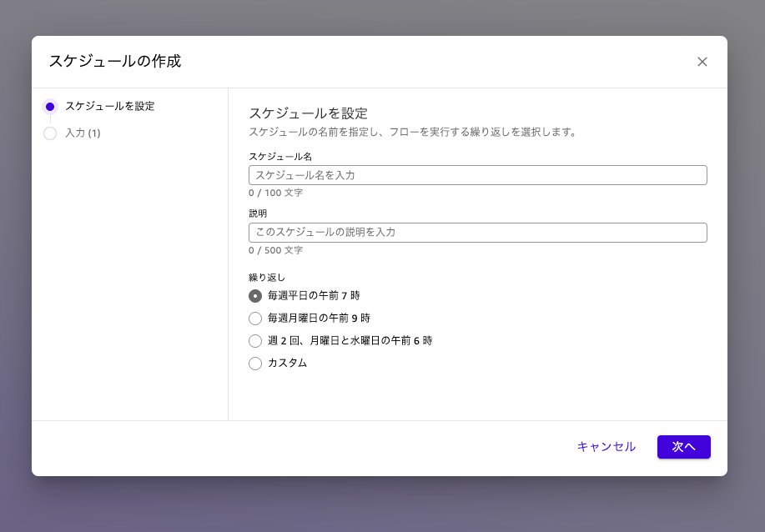Click the 次へ button to proceed
This screenshot has height=532, width=765.
[x=683, y=447]
